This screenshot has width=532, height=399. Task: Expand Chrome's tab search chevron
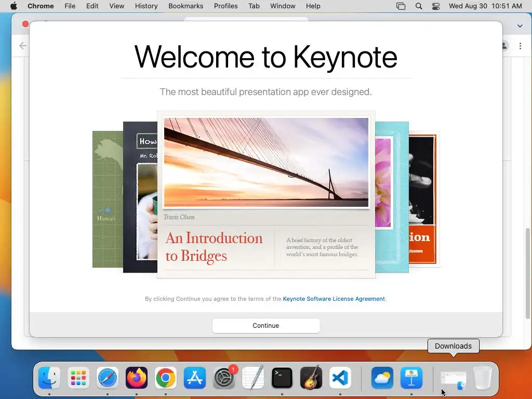point(520,26)
